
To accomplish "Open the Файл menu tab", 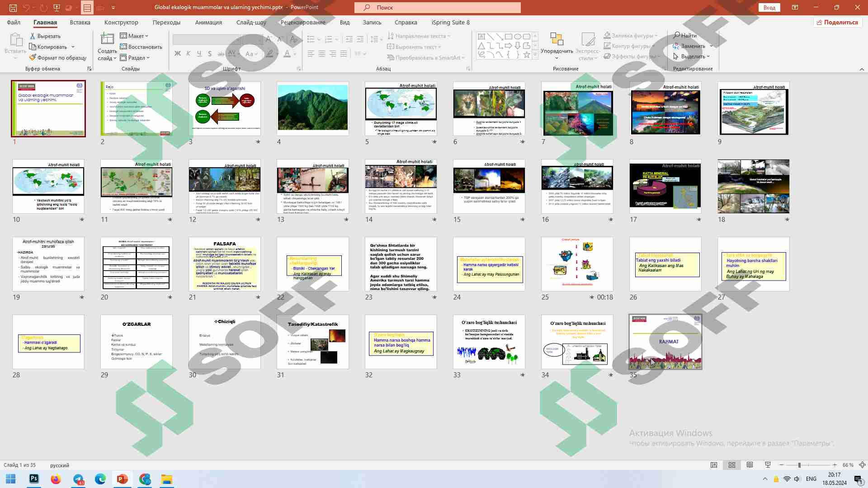I will (x=14, y=22).
